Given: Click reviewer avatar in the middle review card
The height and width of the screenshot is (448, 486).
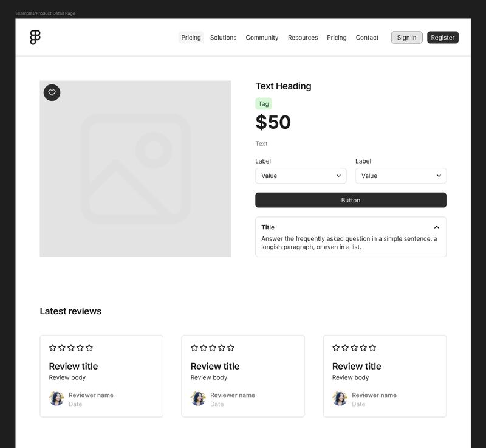Looking at the screenshot, I should coord(198,399).
